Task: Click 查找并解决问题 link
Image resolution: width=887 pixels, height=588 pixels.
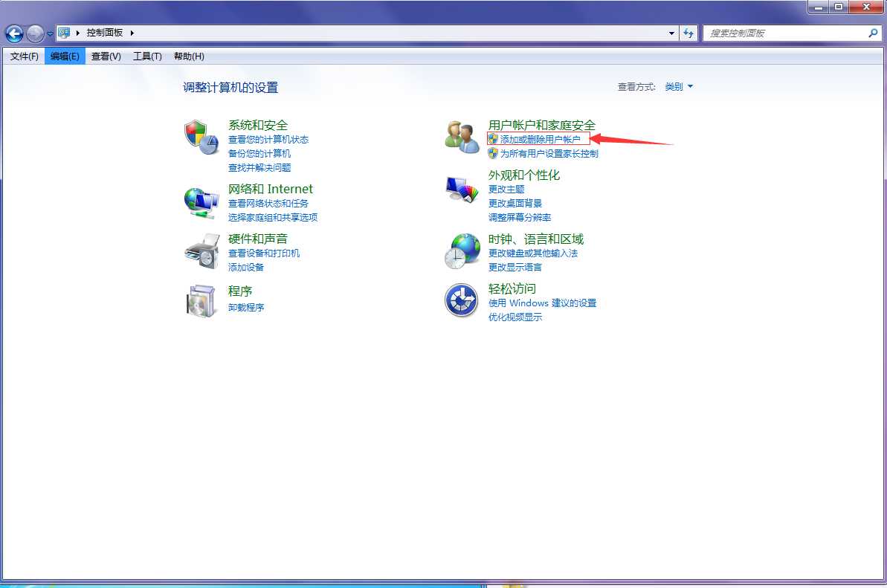Action: (259, 167)
